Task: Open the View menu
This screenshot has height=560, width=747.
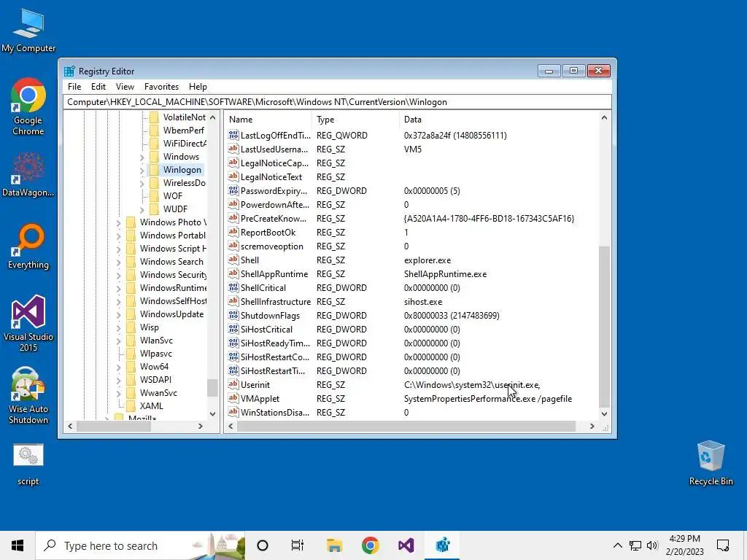Action: pyautogui.click(x=125, y=87)
